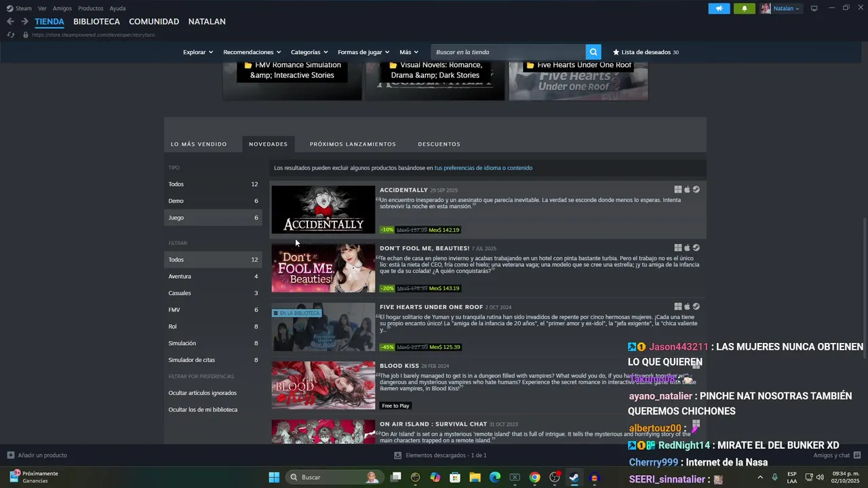Open Microsoft Edge from the taskbar

click(x=495, y=477)
